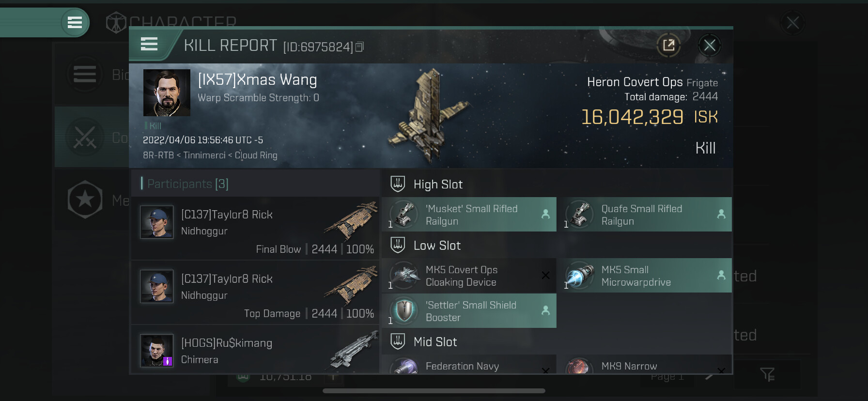Share the kill report externally
The width and height of the screenshot is (868, 401).
point(668,46)
